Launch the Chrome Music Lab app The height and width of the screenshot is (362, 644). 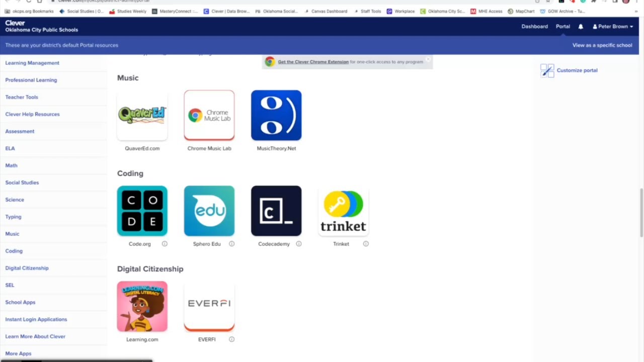tap(209, 115)
